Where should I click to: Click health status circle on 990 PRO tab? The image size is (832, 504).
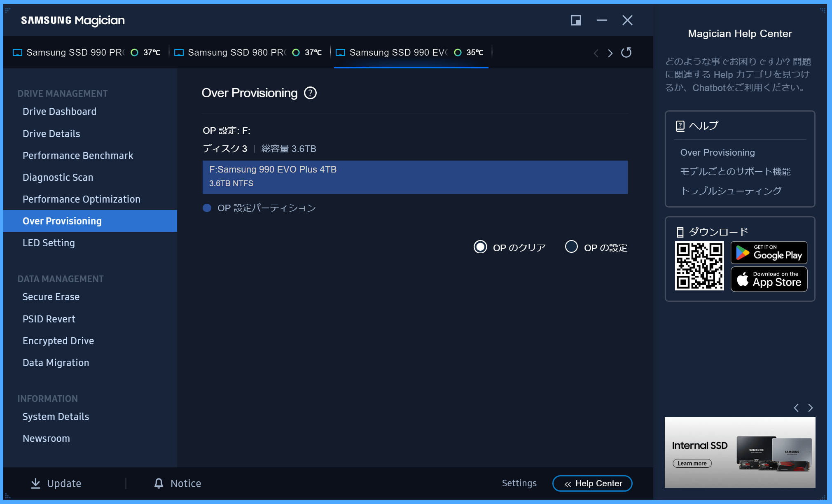click(134, 53)
